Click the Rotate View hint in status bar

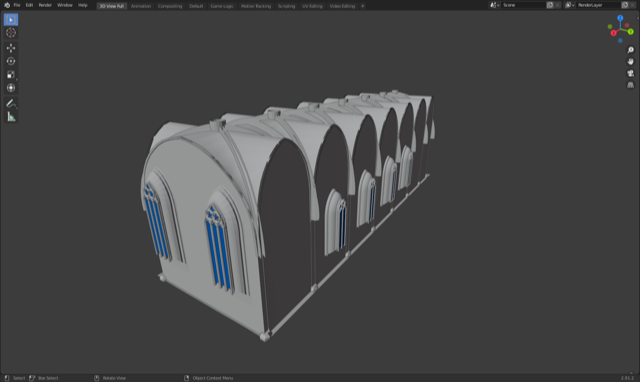(114, 378)
